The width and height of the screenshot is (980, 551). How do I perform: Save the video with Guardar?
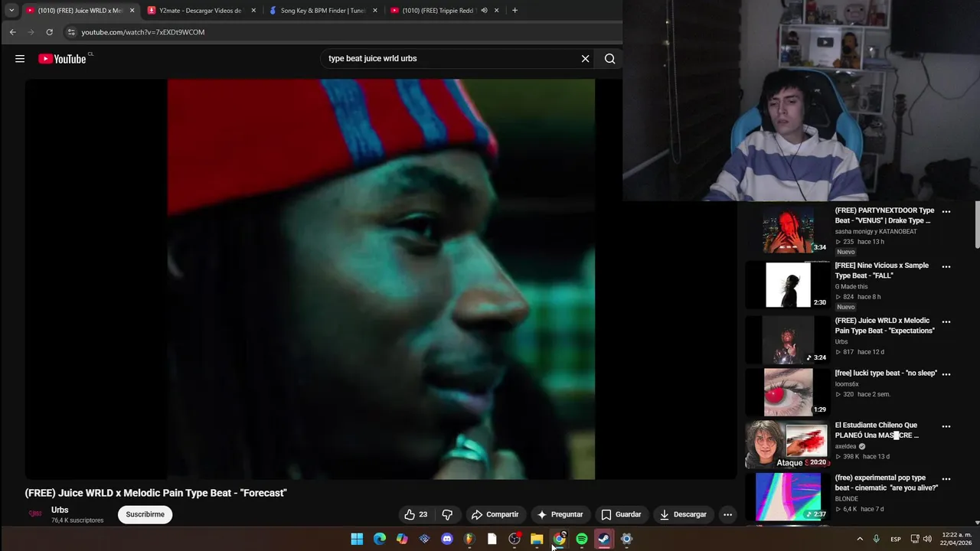tap(621, 514)
